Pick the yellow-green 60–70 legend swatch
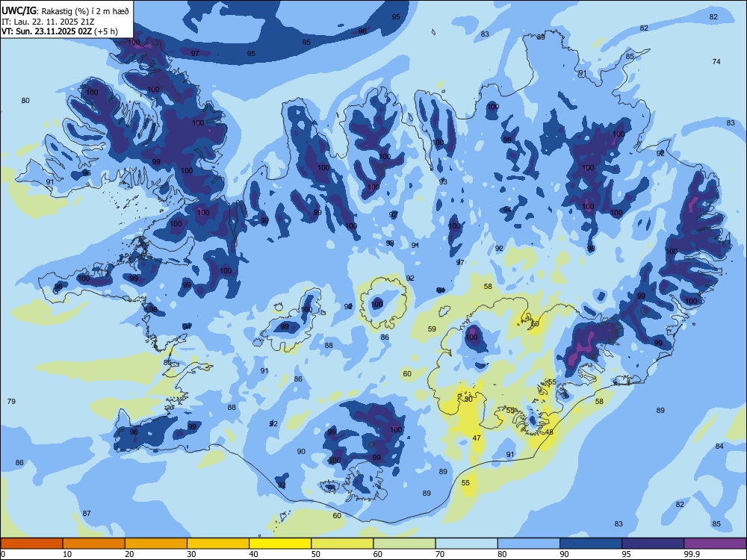The width and height of the screenshot is (747, 560). tap(404, 544)
